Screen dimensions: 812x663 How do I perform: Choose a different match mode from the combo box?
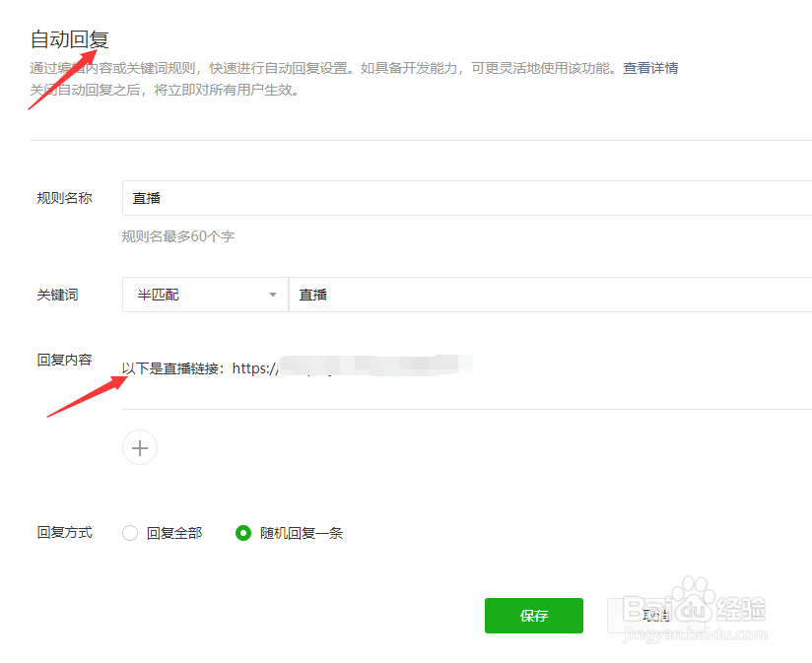[x=197, y=294]
